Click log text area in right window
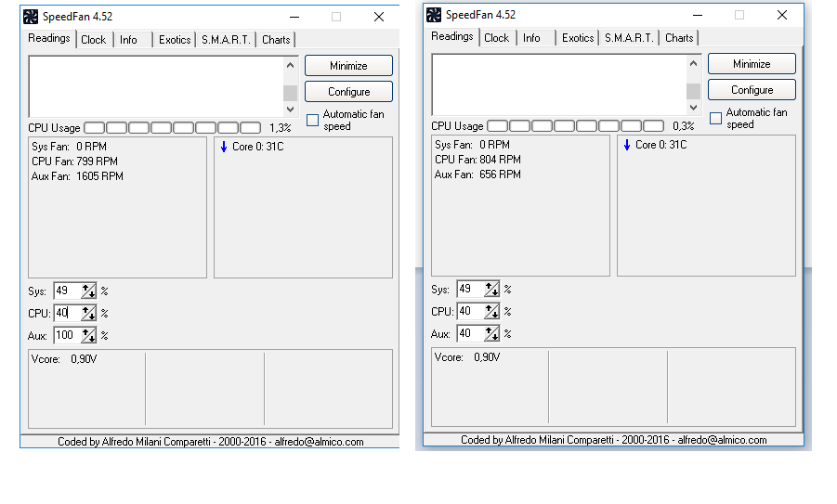The height and width of the screenshot is (504, 837). tap(559, 84)
